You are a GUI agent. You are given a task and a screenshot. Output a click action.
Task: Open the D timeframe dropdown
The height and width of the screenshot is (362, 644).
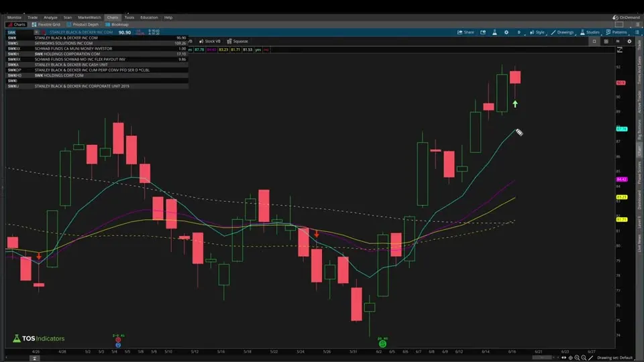coord(519,32)
